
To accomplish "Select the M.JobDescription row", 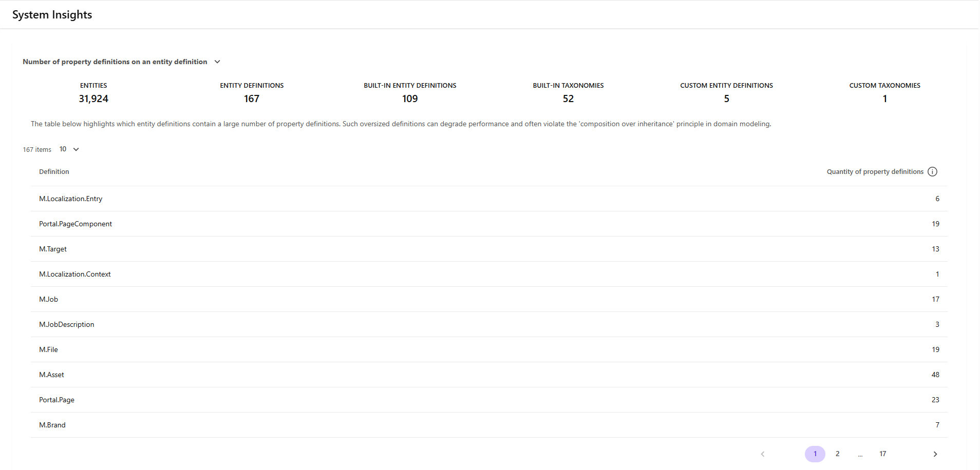I will pyautogui.click(x=67, y=325).
